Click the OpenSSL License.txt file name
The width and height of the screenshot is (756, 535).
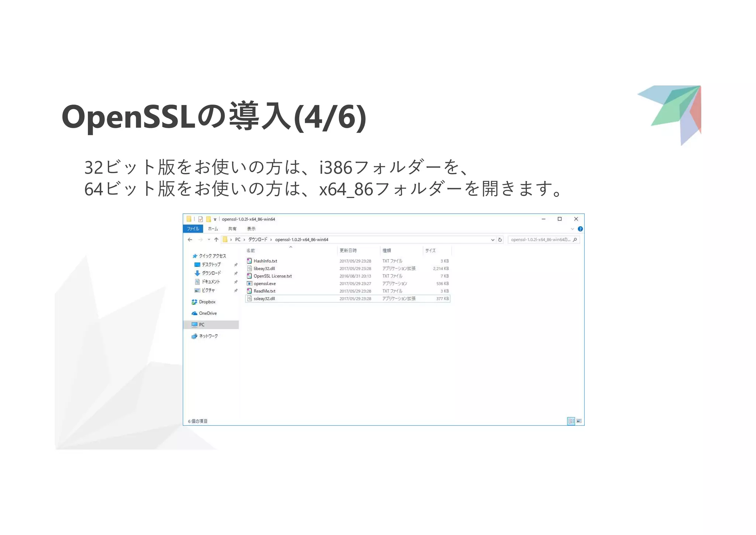[273, 276]
